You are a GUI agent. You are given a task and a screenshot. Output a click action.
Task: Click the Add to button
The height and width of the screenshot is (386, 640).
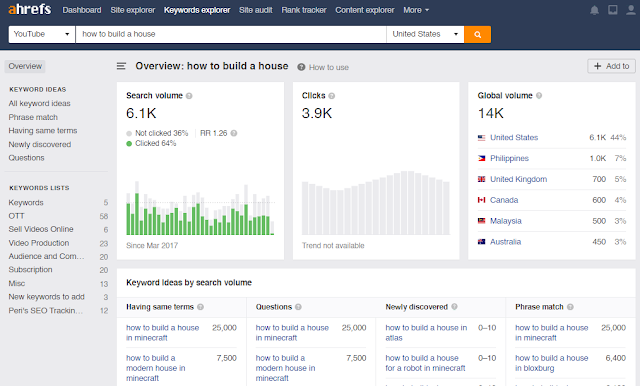[x=611, y=66]
